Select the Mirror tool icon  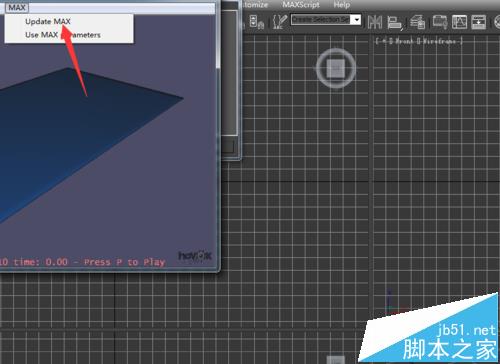(375, 22)
